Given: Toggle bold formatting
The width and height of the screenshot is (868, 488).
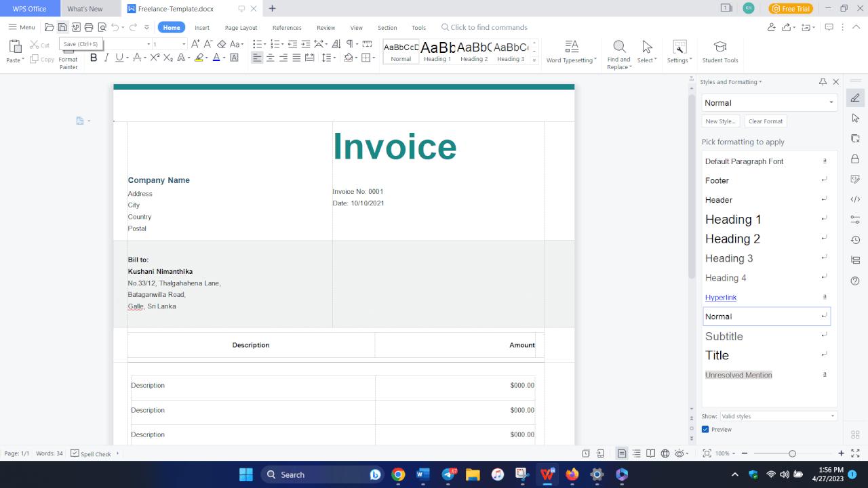Looking at the screenshot, I should pos(94,58).
